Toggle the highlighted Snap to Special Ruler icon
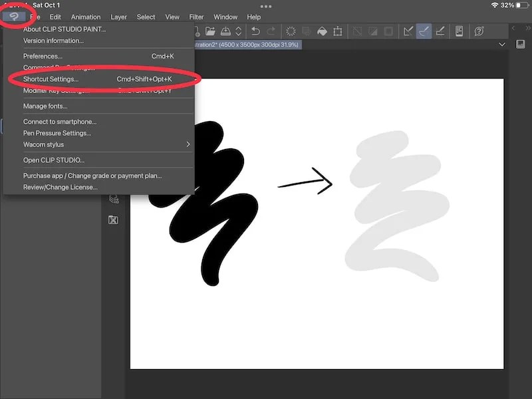 [x=424, y=31]
